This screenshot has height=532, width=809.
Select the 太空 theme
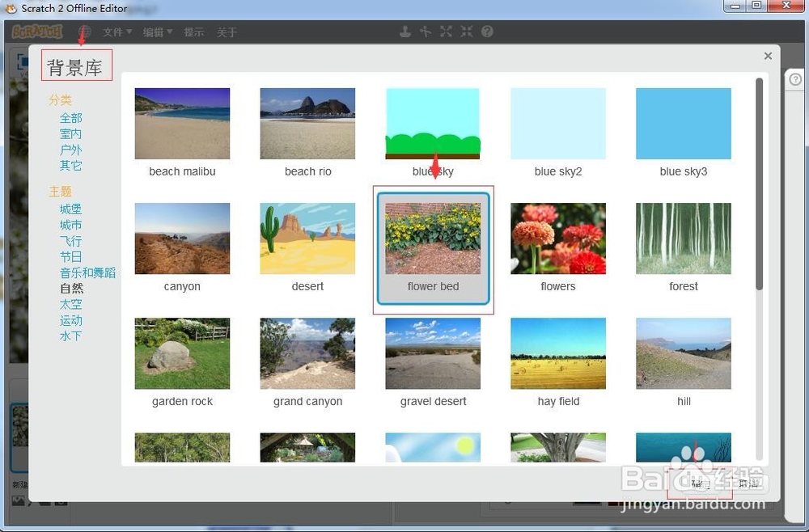[70, 304]
